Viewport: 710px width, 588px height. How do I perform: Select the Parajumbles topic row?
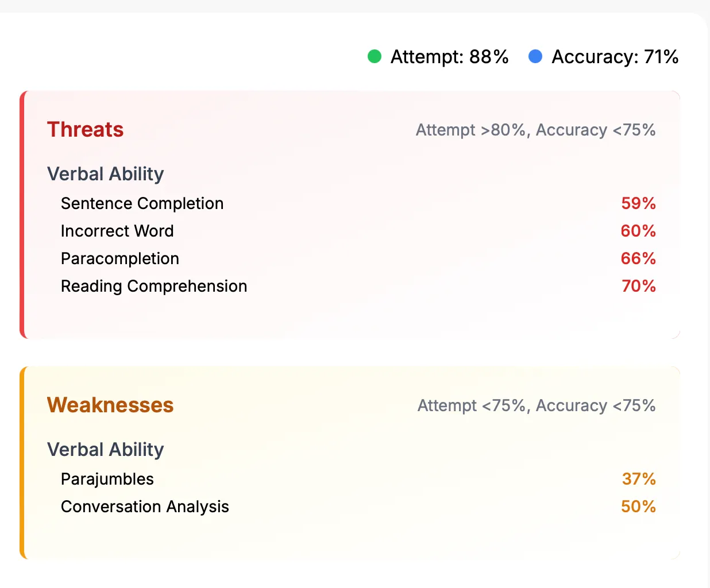pos(358,479)
